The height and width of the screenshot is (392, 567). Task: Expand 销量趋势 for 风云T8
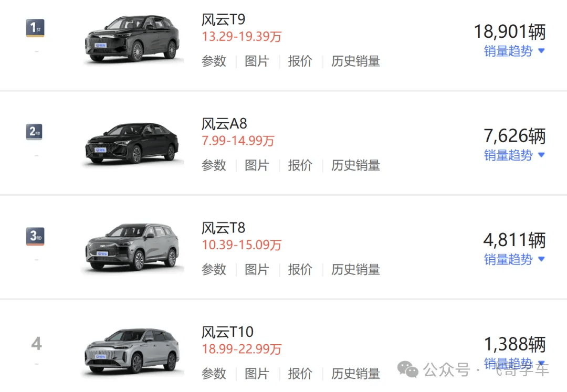tap(514, 259)
